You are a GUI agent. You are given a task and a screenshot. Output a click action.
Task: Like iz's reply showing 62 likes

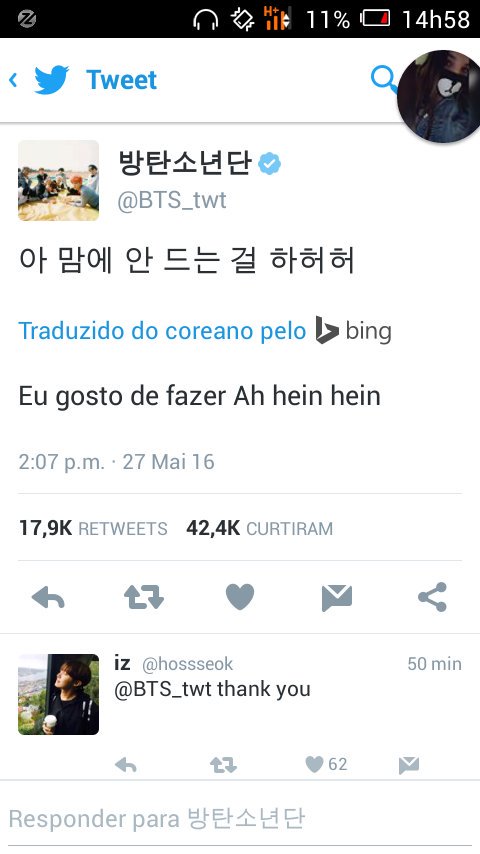tap(326, 764)
